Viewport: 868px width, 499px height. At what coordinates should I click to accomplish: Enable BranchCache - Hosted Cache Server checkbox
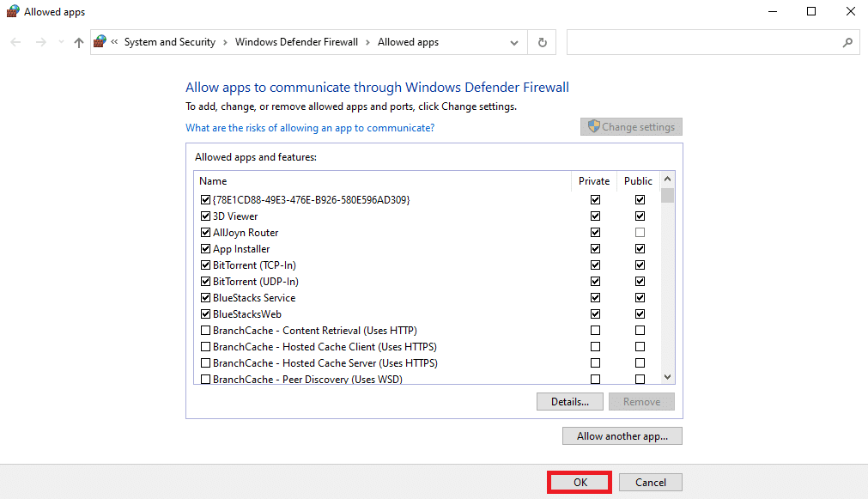205,362
